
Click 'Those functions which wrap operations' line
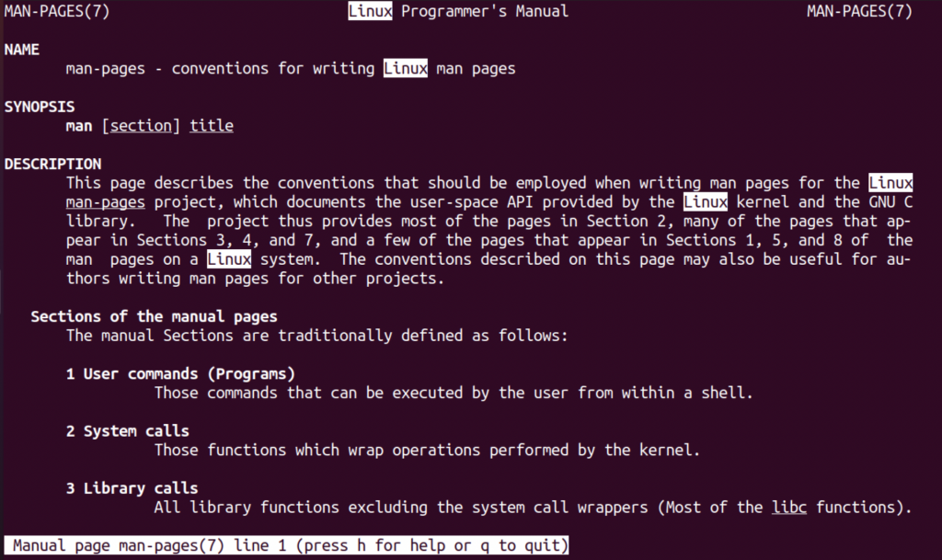point(427,451)
